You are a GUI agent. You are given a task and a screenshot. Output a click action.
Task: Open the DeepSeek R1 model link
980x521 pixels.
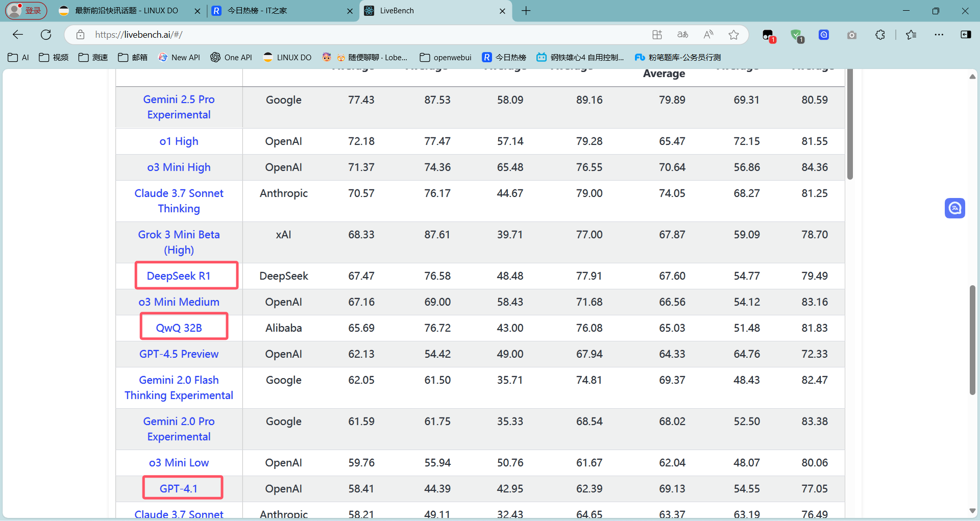tap(179, 276)
